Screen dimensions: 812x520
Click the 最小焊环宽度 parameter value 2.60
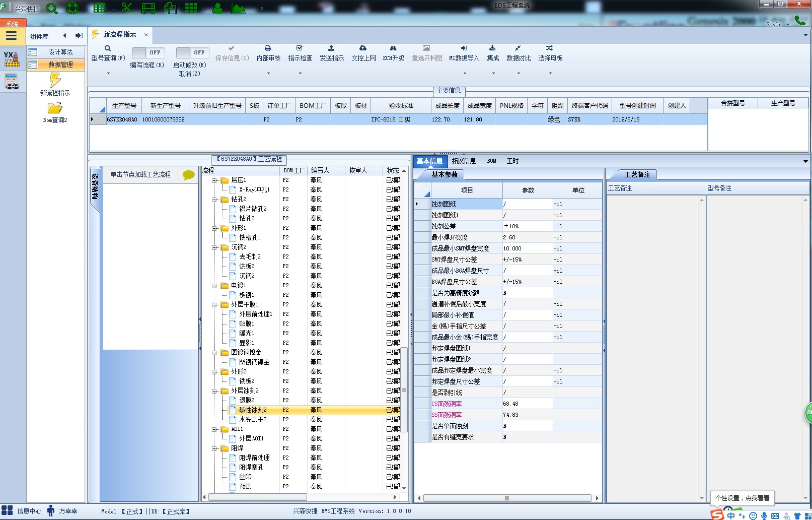coord(527,237)
